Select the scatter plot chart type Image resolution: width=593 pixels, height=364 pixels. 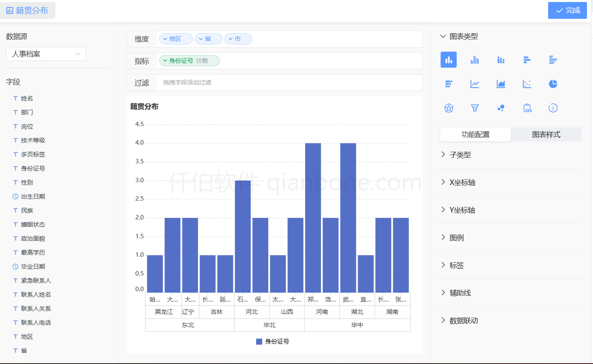click(527, 84)
